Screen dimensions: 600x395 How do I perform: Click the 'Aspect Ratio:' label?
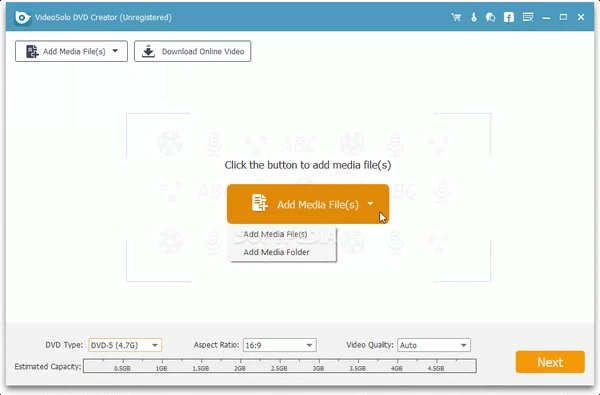(217, 345)
